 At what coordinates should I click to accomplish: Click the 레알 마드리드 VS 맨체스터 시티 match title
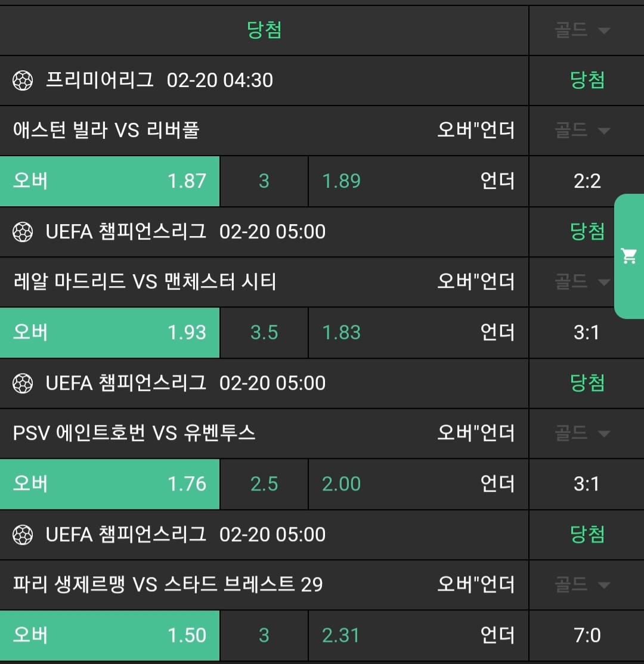click(x=145, y=281)
